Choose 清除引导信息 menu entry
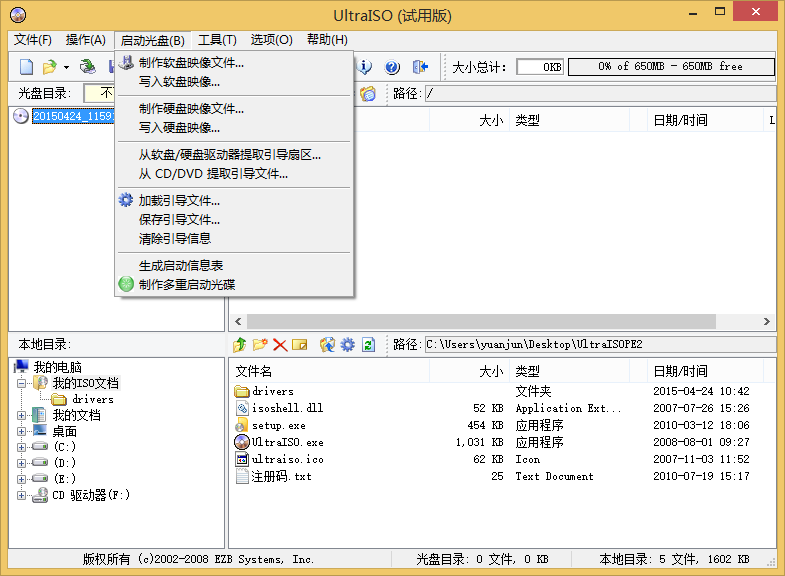Image resolution: width=785 pixels, height=576 pixels. (234, 239)
